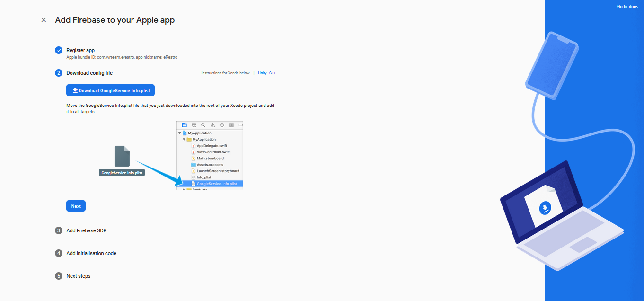644x301 pixels.
Task: Close the Add Firebase setup dialog
Action: click(x=44, y=20)
